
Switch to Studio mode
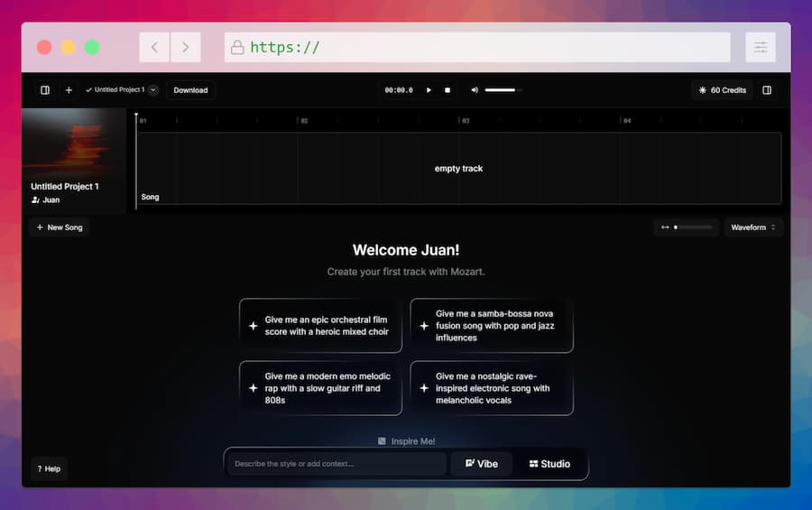pyautogui.click(x=550, y=464)
